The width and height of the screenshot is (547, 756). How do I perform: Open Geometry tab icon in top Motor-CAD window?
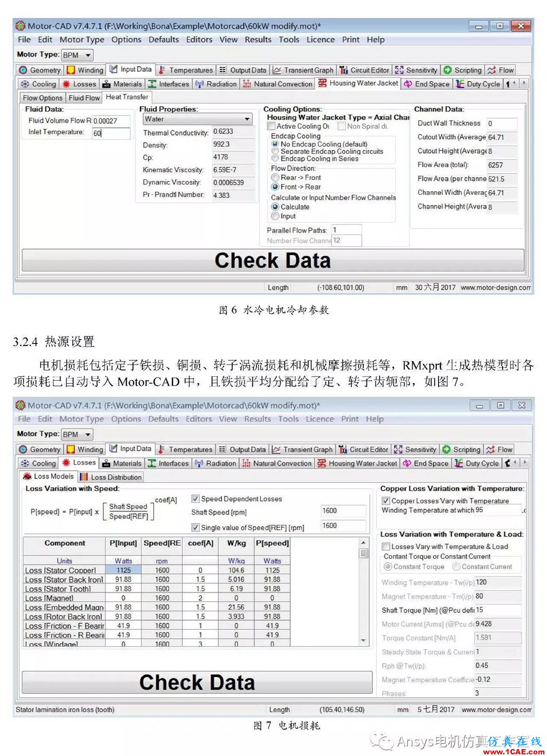(23, 70)
